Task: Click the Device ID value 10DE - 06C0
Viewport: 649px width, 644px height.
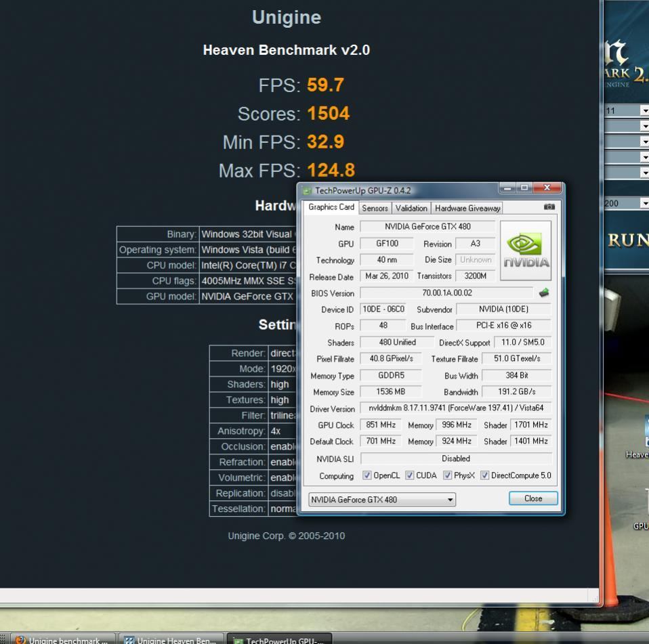Action: click(383, 309)
